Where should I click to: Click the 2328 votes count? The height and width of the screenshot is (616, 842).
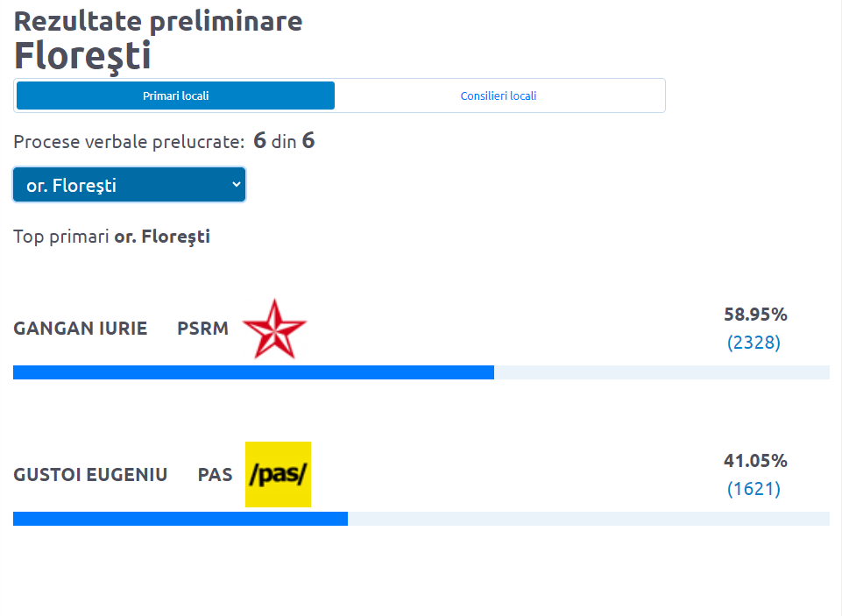[x=754, y=343]
